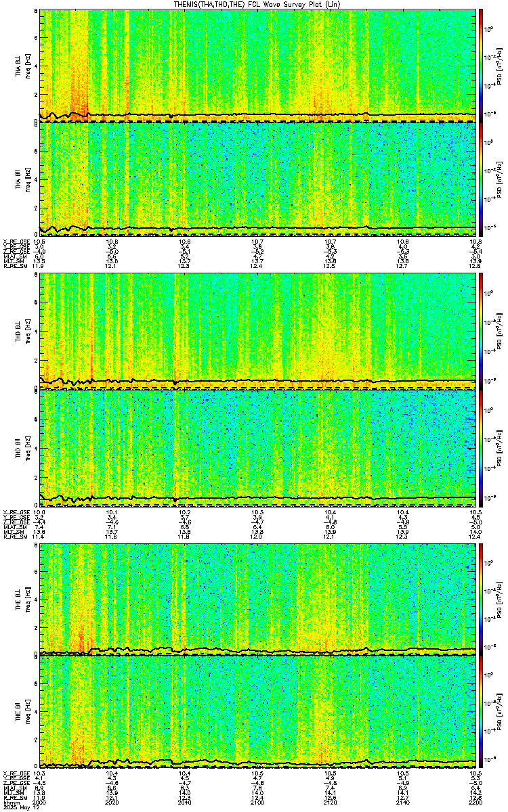This screenshot has height=812, width=508.
Task: Click the 2040 time tick label
Action: click(x=184, y=801)
